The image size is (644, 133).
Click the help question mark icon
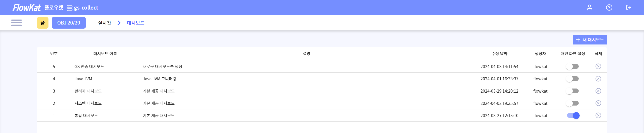609,7
